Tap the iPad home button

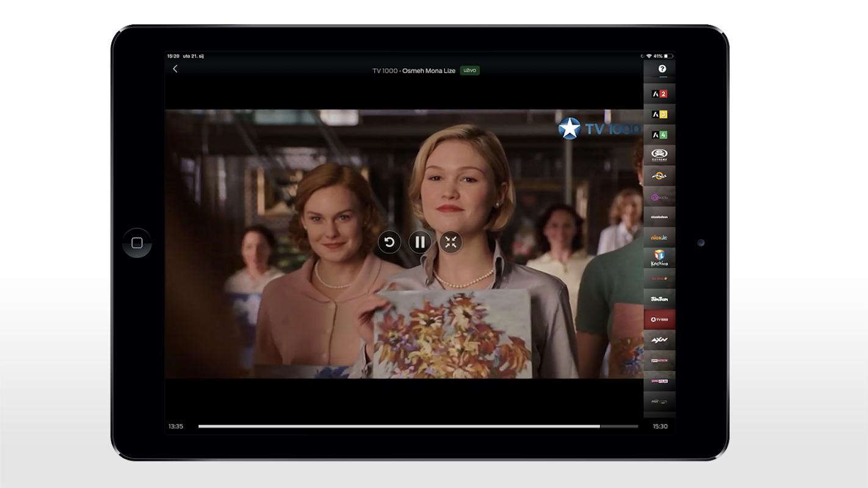coord(137,243)
